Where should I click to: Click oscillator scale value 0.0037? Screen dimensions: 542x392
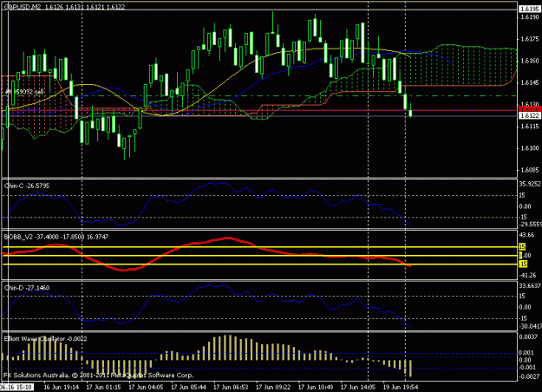528,336
